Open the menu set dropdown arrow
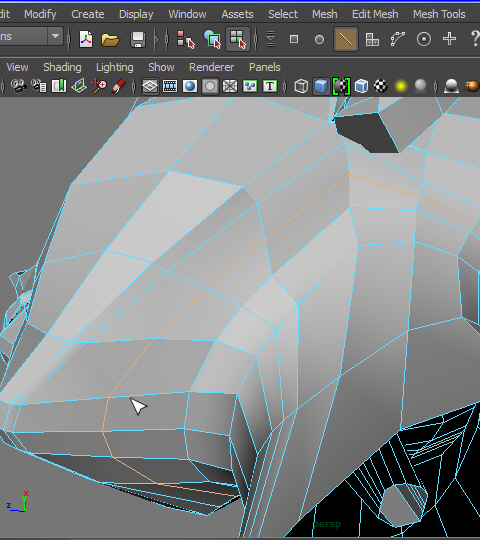 tap(55, 36)
